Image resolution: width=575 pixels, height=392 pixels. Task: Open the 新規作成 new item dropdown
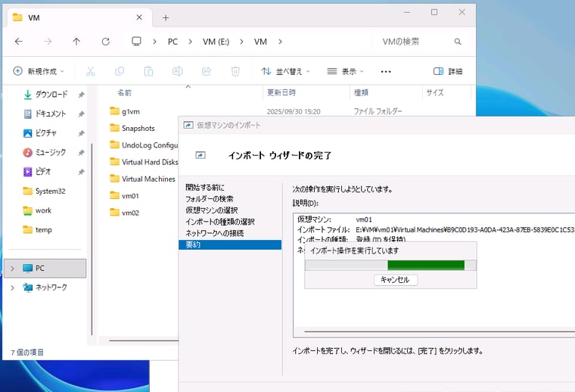coord(39,71)
